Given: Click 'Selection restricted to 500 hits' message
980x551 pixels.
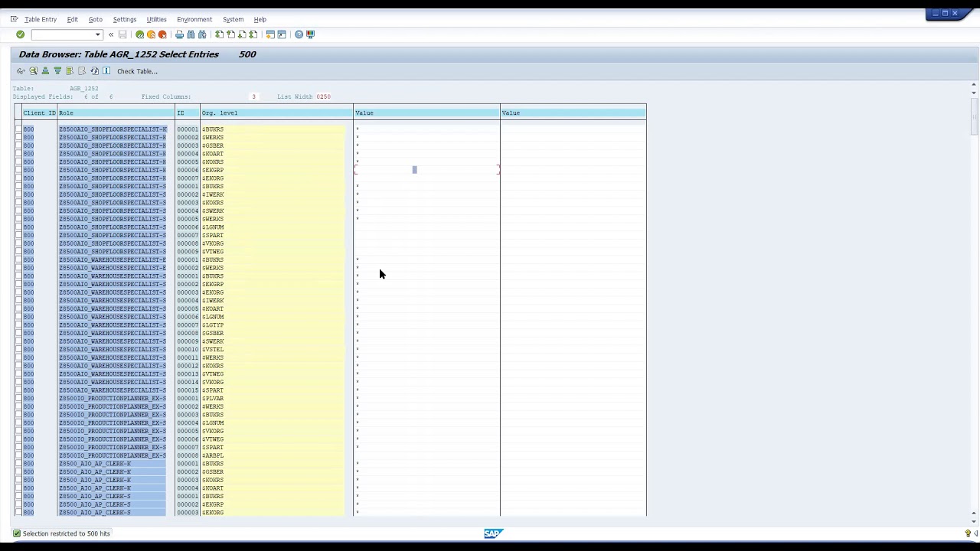Looking at the screenshot, I should [67, 533].
